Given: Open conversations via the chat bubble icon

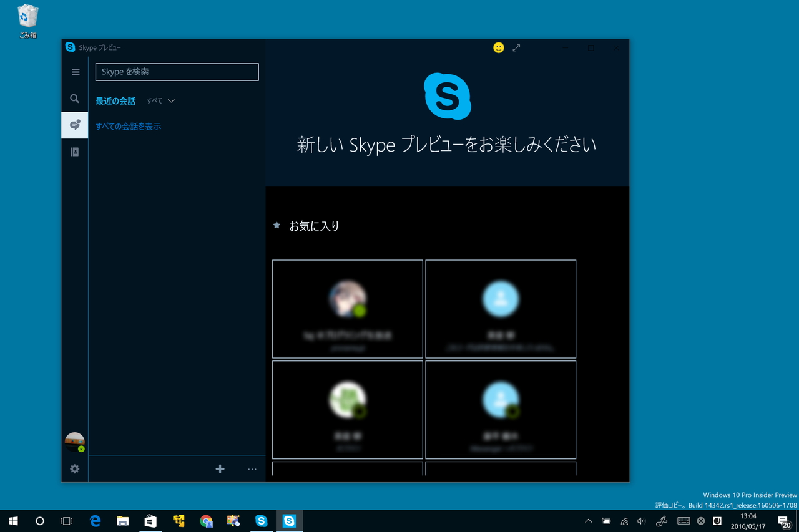Looking at the screenshot, I should pyautogui.click(x=74, y=125).
